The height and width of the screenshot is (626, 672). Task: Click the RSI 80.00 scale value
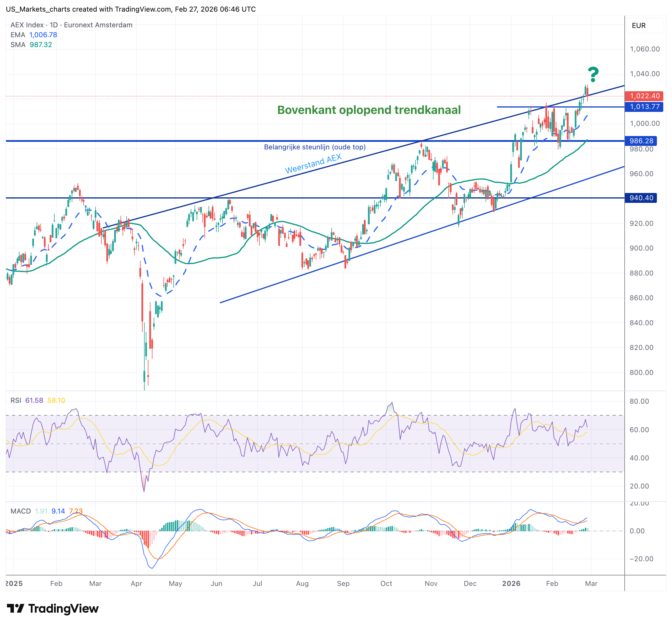639,401
